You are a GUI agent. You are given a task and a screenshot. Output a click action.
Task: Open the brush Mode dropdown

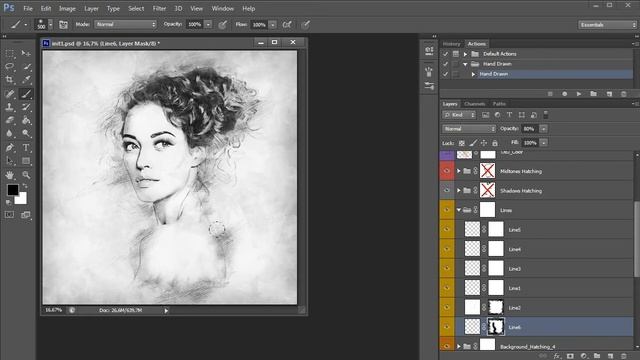coord(126,24)
